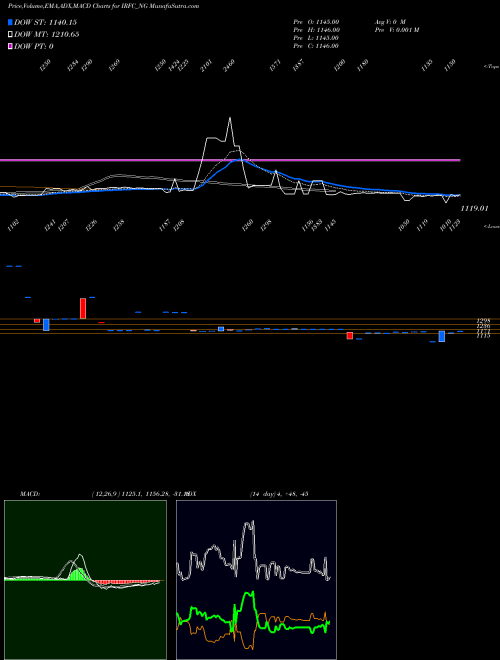
Task: Click the 'Pre L: 1145.00' low value
Action: coord(317,38)
